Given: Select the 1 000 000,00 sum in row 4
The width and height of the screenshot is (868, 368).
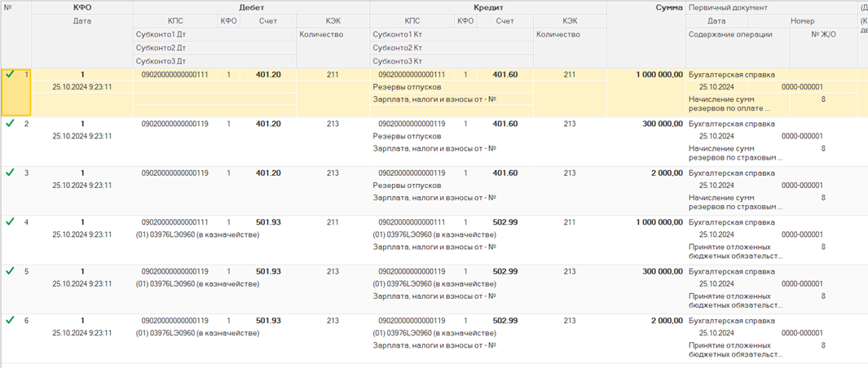Looking at the screenshot, I should [x=659, y=222].
